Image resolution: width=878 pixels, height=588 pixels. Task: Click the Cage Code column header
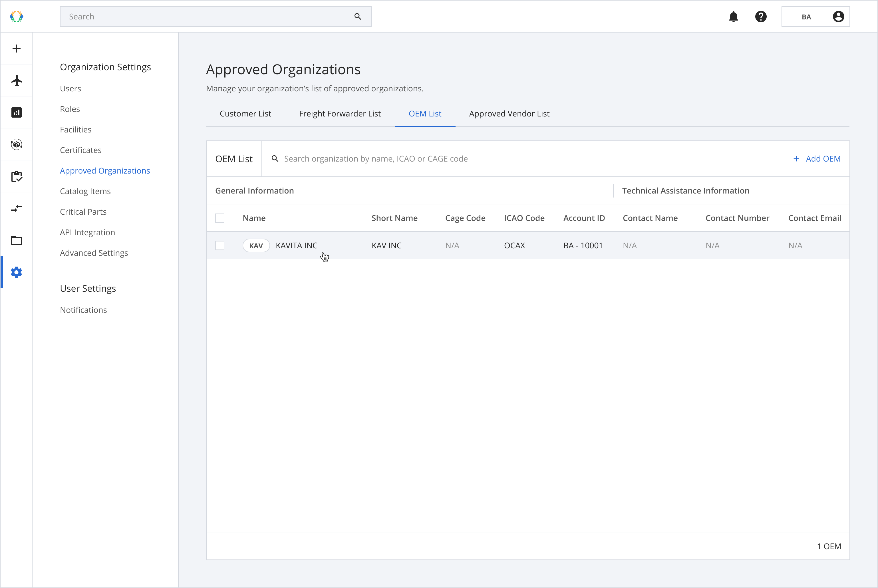[x=465, y=218]
